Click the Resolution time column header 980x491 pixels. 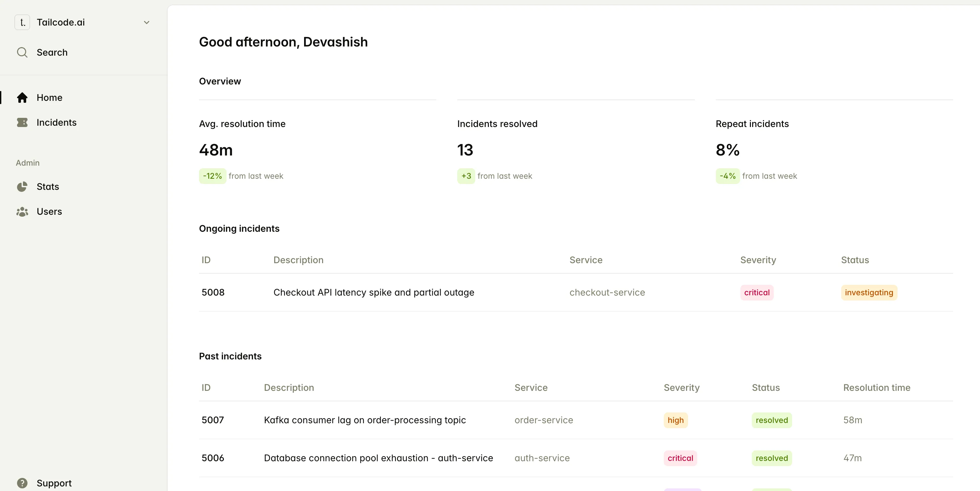click(877, 388)
